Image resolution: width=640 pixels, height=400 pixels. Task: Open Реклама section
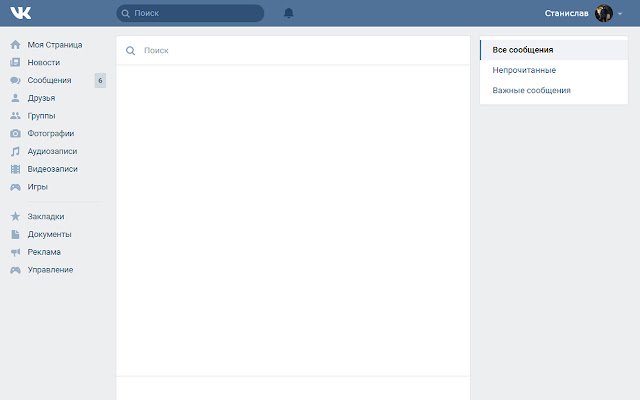[44, 252]
